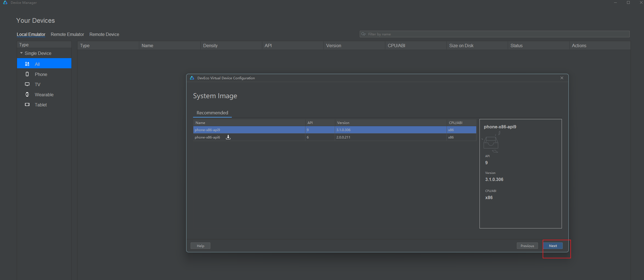The height and width of the screenshot is (280, 644).
Task: Click the Next button
Action: (553, 246)
